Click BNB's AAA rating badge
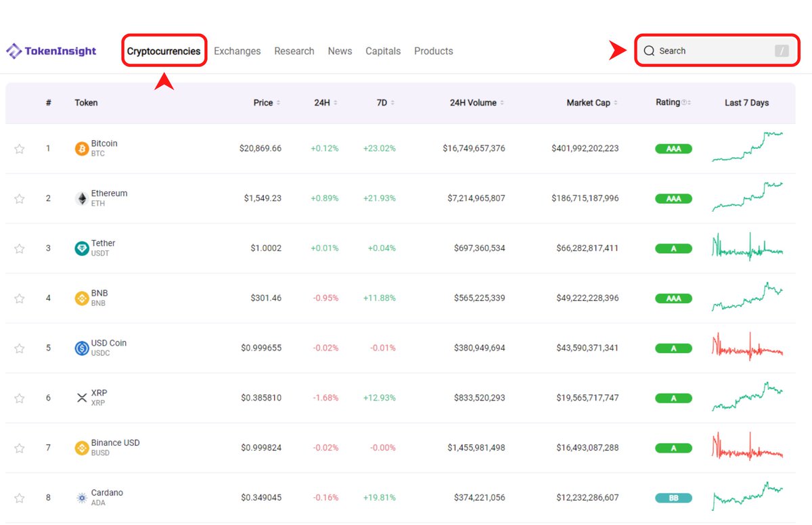Screen dimensions: 812x525 click(x=673, y=298)
